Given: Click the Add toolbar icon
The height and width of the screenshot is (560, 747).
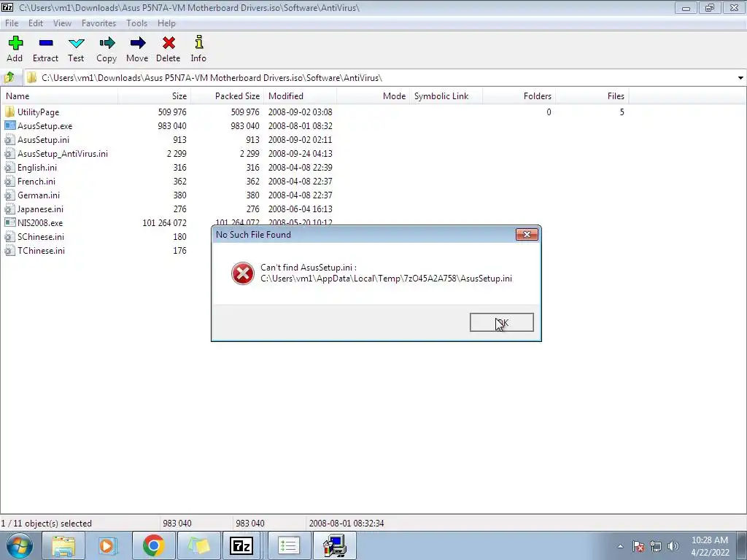Looking at the screenshot, I should coord(15,43).
